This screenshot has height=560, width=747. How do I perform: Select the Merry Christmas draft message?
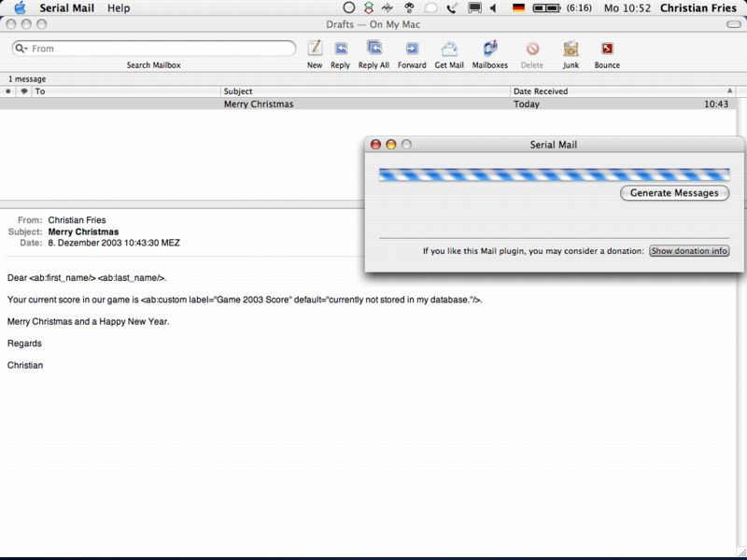click(364, 105)
